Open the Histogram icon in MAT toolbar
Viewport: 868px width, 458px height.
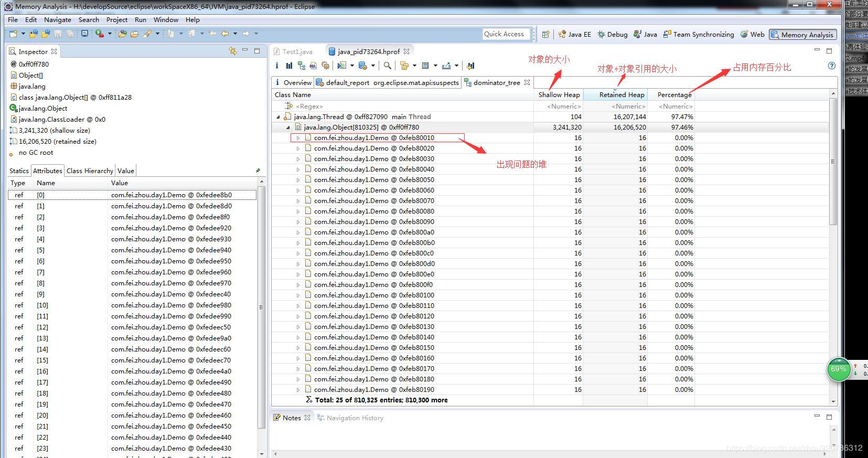click(x=289, y=66)
